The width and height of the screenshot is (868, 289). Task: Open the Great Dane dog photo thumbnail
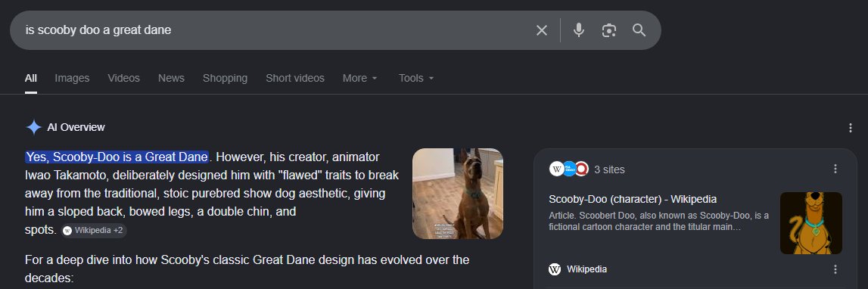458,193
